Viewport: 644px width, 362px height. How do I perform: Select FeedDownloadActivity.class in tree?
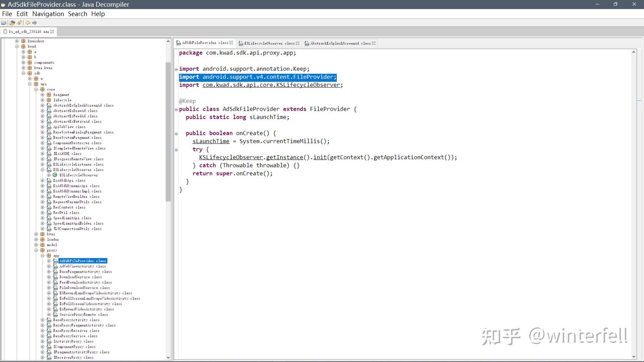[x=86, y=282]
